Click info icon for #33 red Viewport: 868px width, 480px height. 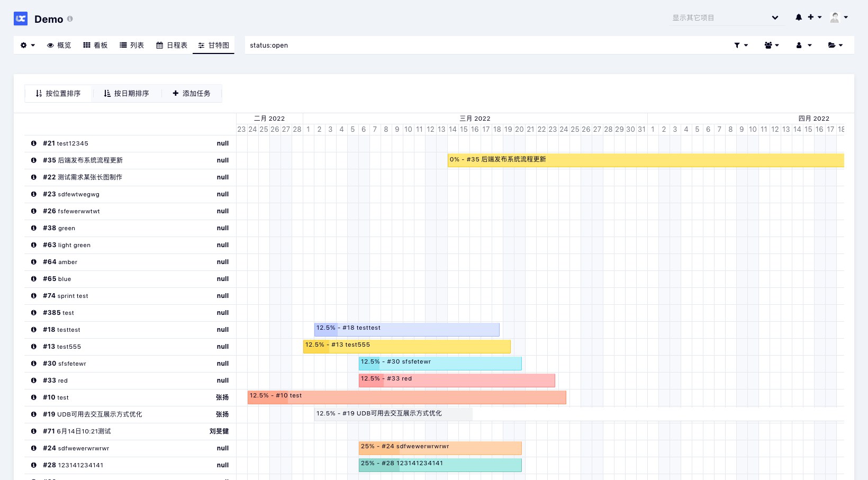pos(33,381)
